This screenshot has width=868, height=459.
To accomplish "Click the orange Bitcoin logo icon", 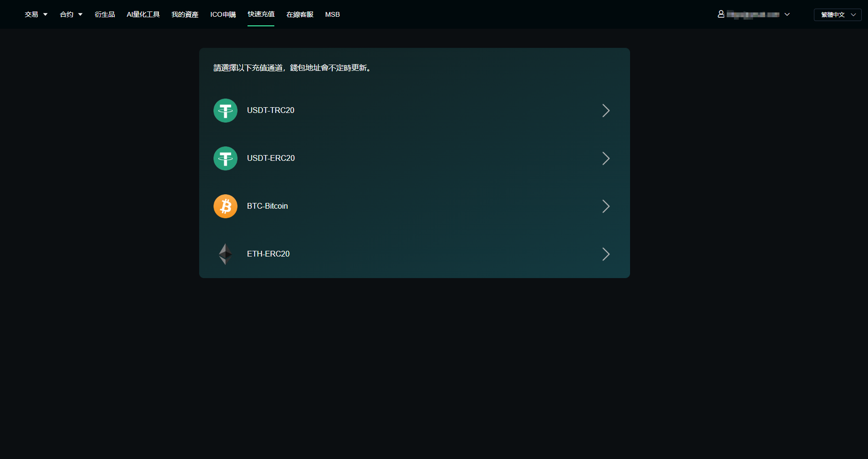I will 225,206.
